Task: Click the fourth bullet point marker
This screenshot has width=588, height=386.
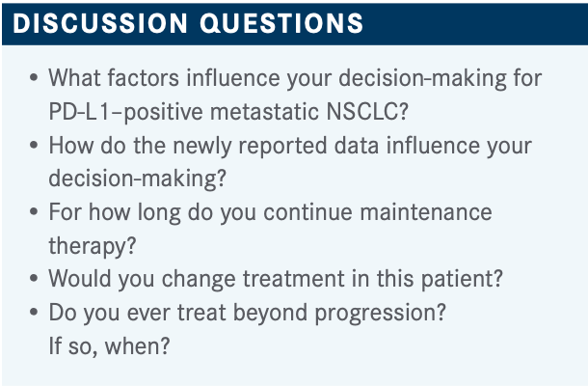Action: [34, 279]
